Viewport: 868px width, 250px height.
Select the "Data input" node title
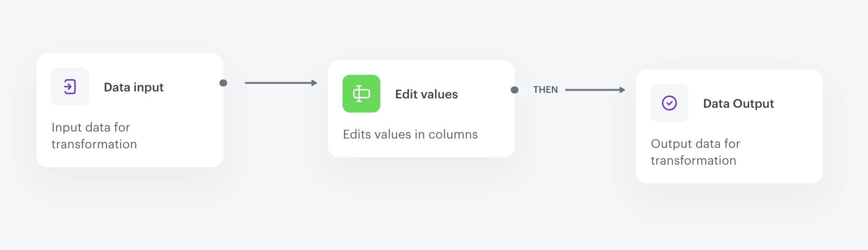[133, 87]
